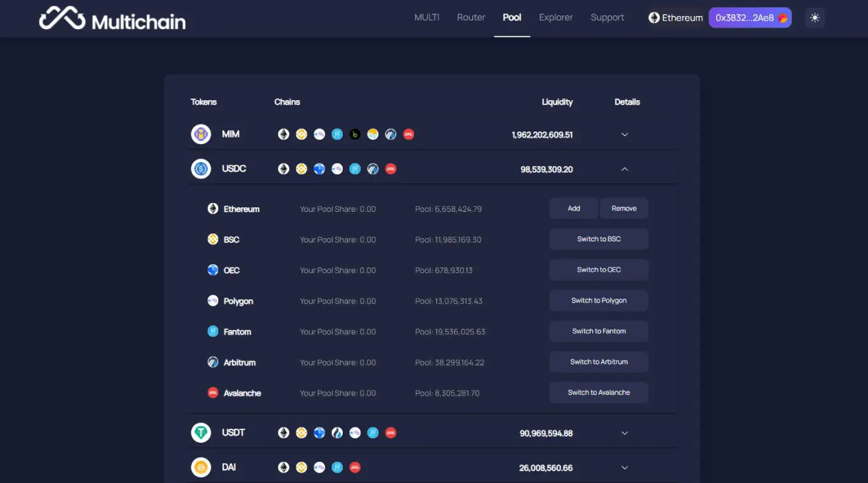Click the Ethereum chain icon in MIM row
The image size is (868, 483).
[x=283, y=134]
